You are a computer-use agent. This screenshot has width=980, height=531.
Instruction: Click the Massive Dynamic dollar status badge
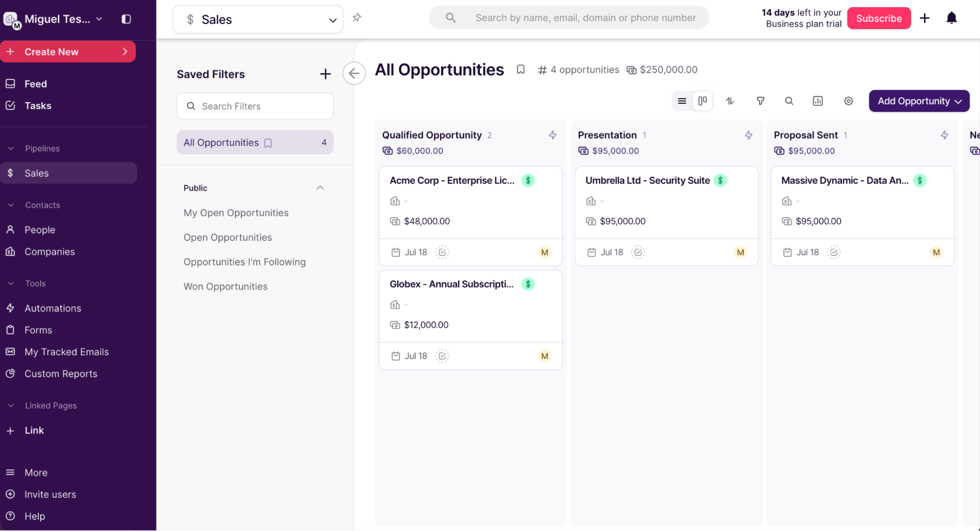point(920,180)
